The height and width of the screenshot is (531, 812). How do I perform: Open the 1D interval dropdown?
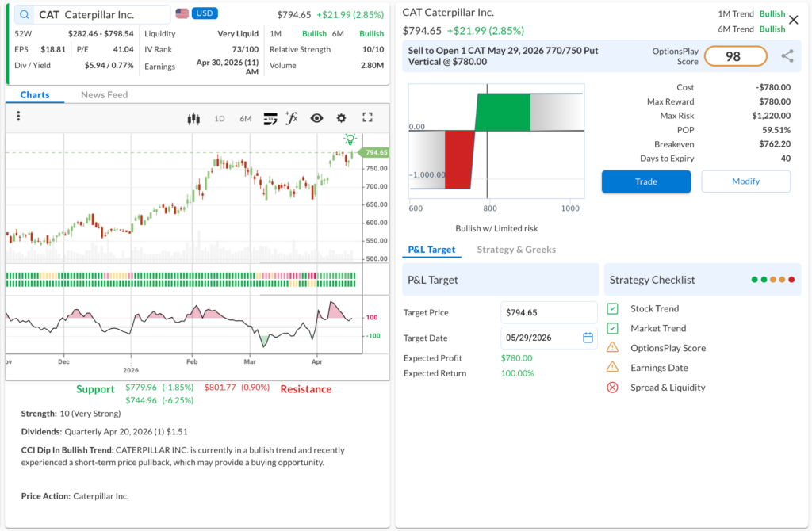coord(220,119)
